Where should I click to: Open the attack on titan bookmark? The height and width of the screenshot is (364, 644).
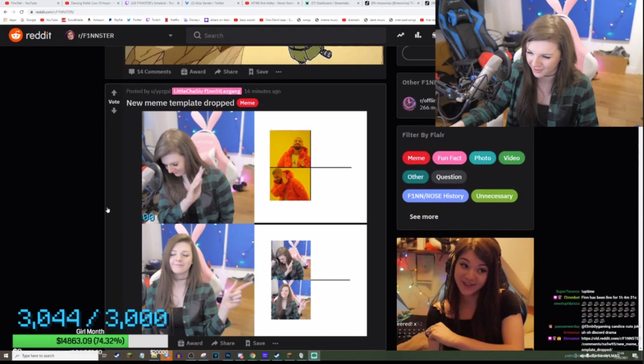[x=217, y=20]
